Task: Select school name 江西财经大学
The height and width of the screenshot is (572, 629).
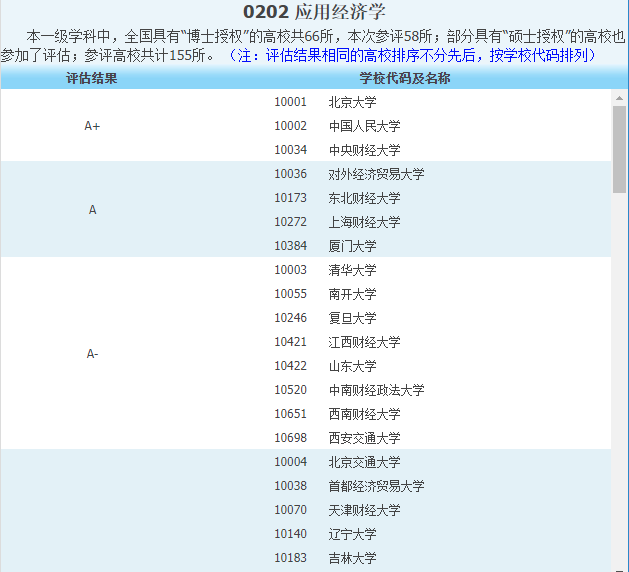Action: click(364, 342)
